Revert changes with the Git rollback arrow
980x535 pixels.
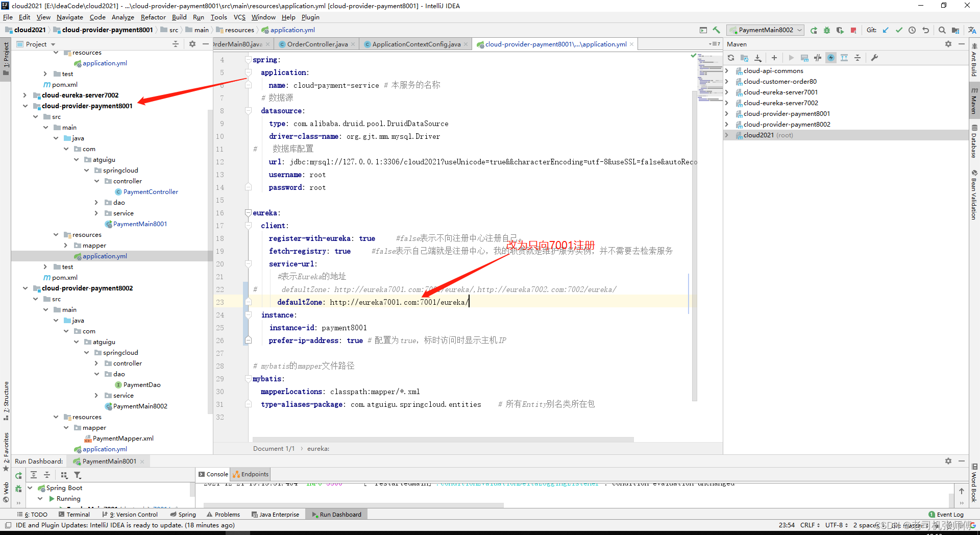[925, 30]
